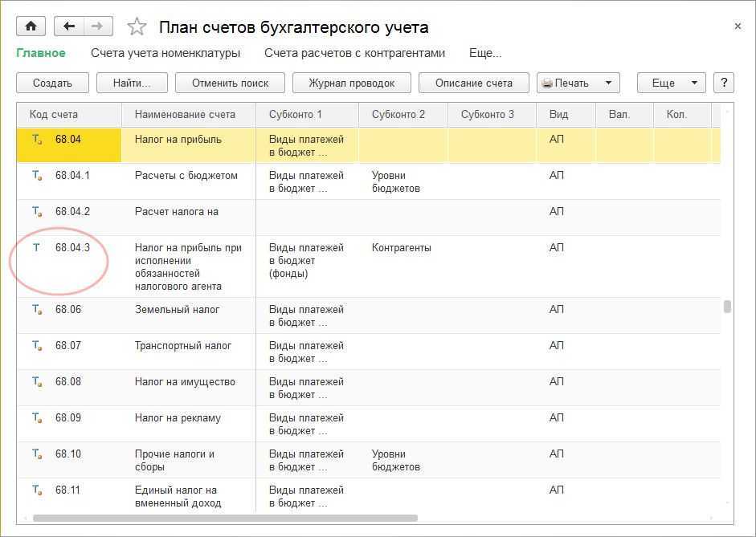Image resolution: width=756 pixels, height=537 pixels.
Task: Click the Описание счета button
Action: click(474, 83)
